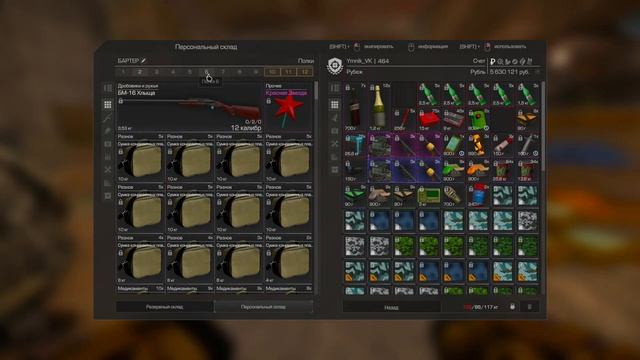The image size is (640, 360).
Task: Open shelf tab 10
Action: (272, 72)
